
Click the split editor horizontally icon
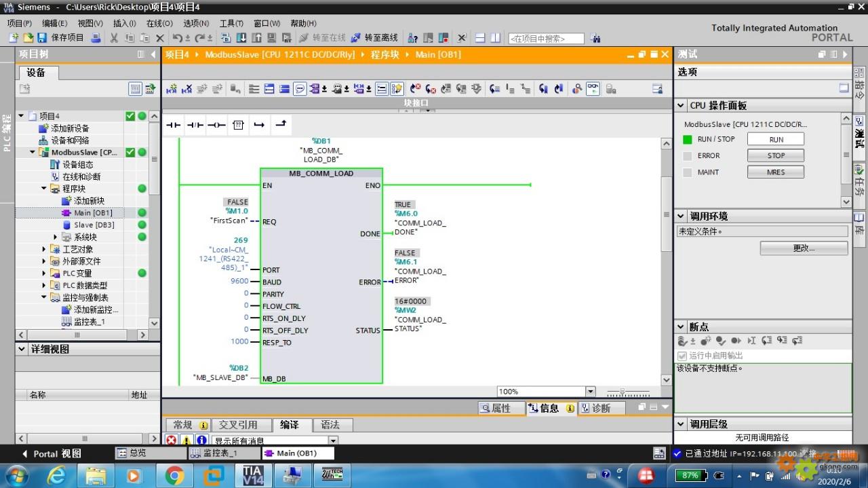(x=480, y=38)
